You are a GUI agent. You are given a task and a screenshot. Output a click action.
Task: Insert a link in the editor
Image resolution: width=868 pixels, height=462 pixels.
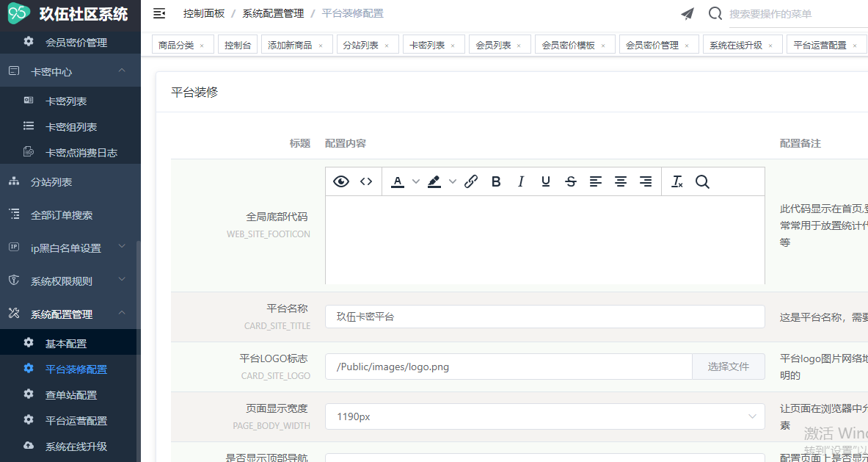click(x=471, y=181)
